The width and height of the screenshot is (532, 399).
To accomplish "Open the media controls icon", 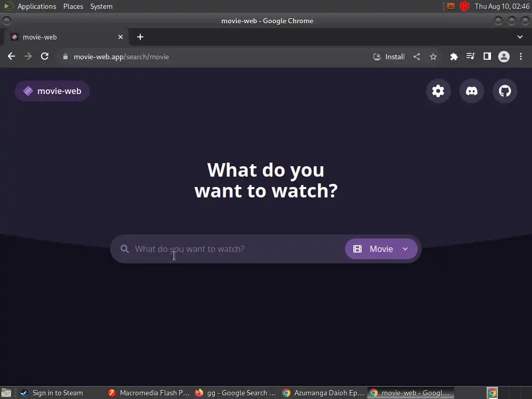I will (470, 56).
